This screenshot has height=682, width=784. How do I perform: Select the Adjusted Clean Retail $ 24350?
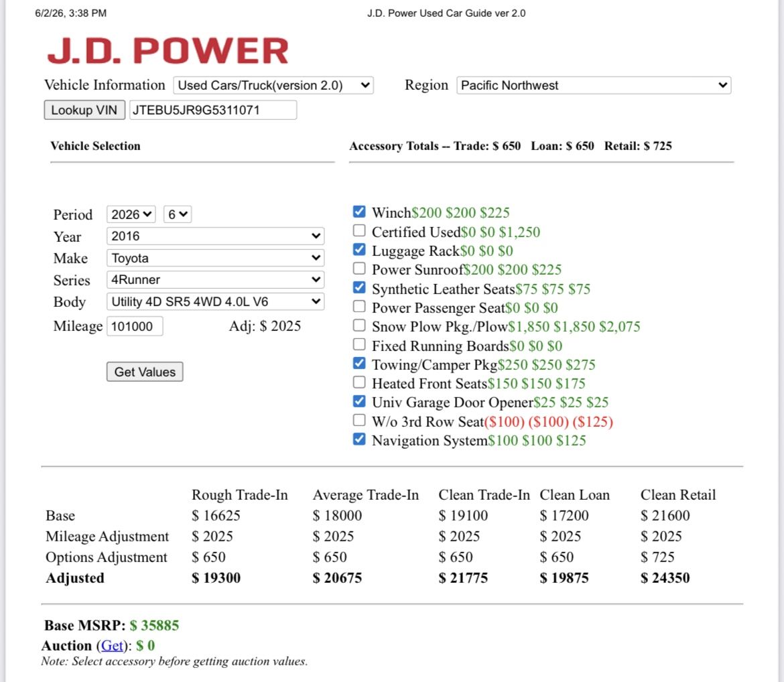click(x=665, y=578)
